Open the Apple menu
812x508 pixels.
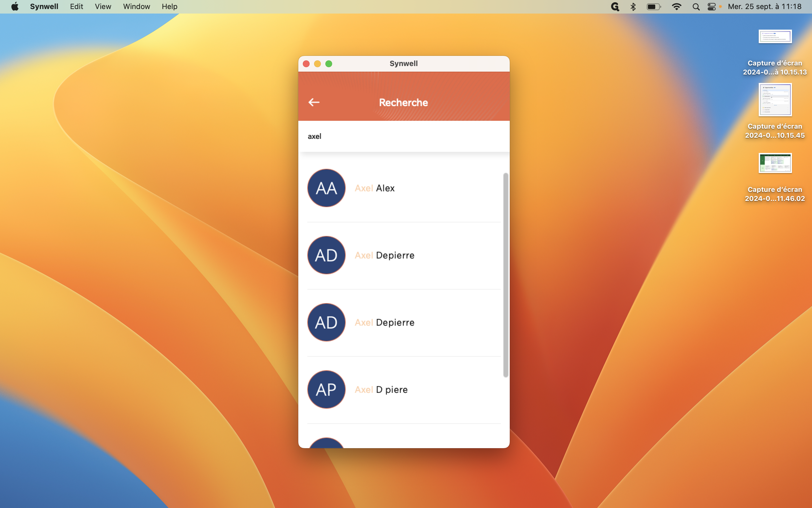(15, 6)
